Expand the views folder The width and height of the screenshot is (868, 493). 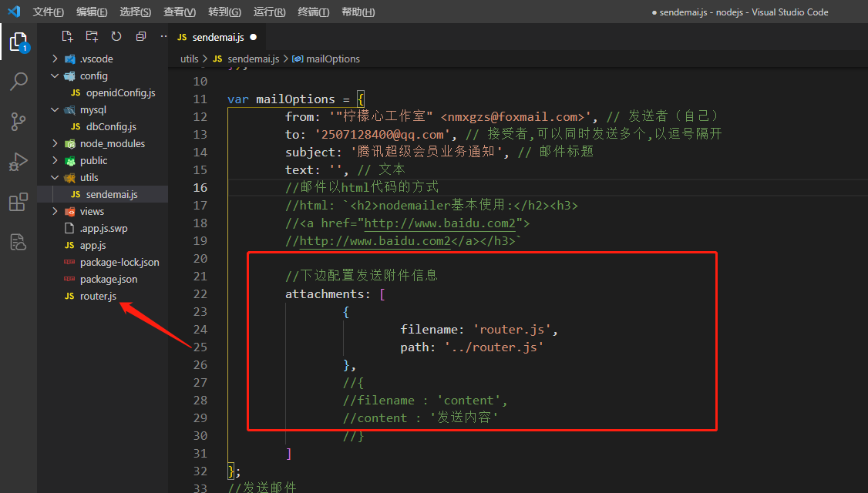[55, 211]
